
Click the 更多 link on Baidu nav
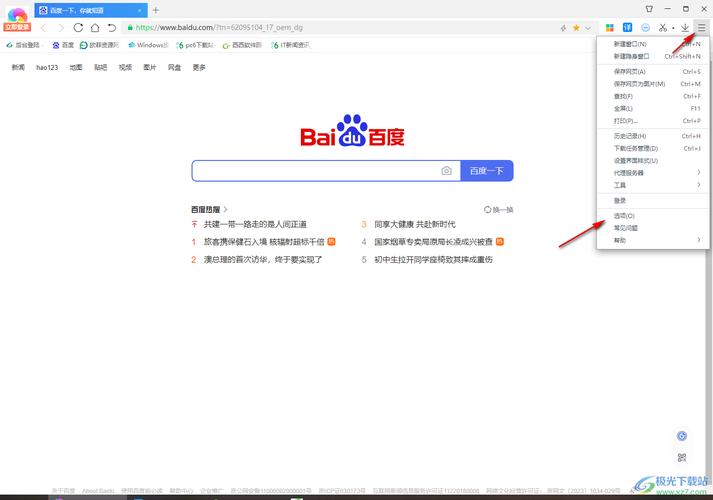point(199,67)
